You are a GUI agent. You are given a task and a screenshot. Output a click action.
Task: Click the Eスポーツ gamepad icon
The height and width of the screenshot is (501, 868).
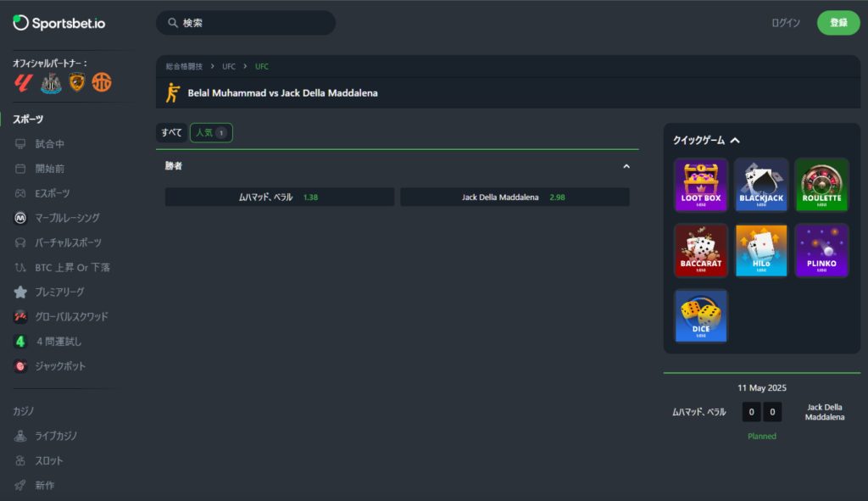coord(20,193)
